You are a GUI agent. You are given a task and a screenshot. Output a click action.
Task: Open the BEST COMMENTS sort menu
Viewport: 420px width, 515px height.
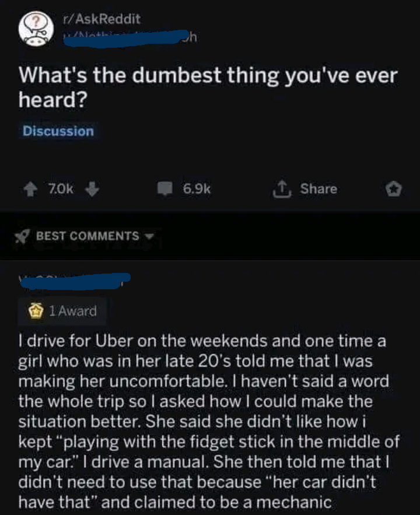point(87,236)
